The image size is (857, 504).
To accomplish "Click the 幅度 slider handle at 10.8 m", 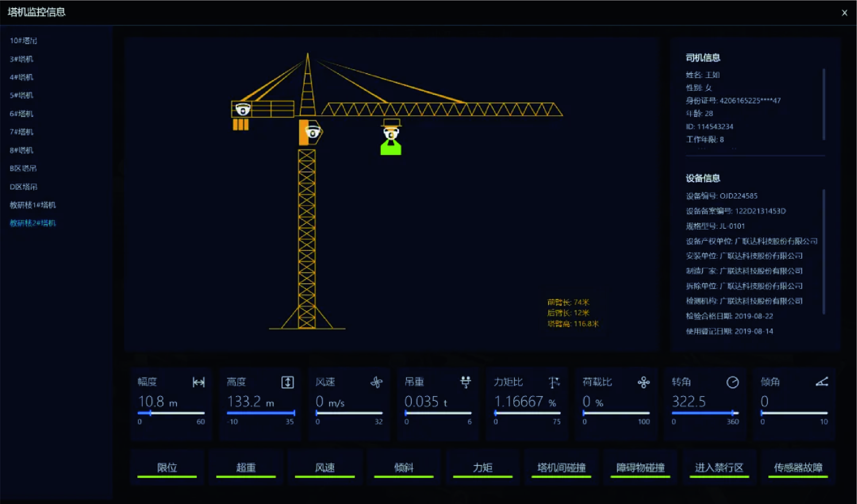I will click(150, 413).
